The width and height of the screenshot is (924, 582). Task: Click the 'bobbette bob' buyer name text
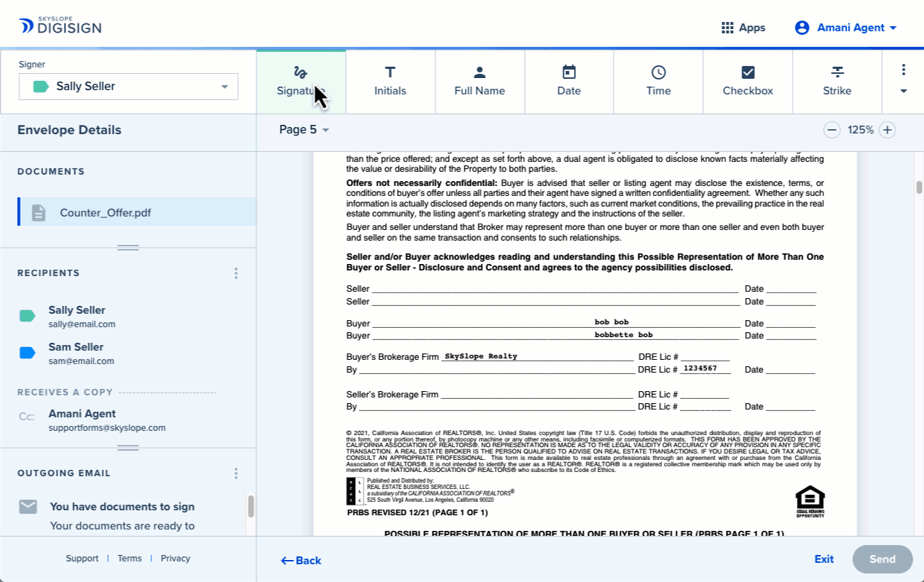pos(624,334)
